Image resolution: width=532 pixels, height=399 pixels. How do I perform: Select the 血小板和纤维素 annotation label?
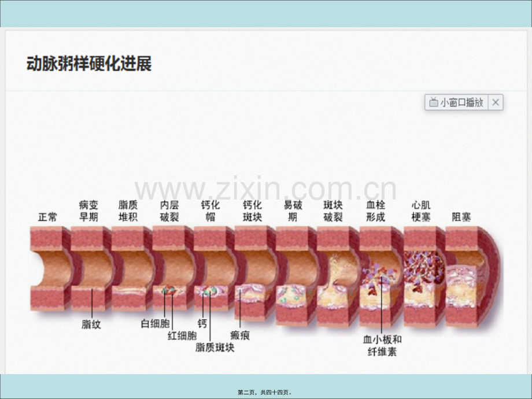[382, 346]
